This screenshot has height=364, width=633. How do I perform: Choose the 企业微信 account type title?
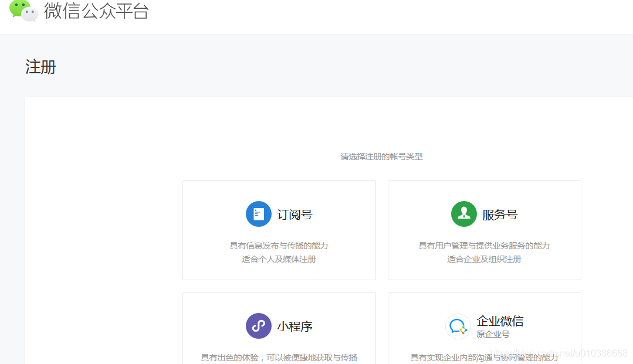point(500,321)
